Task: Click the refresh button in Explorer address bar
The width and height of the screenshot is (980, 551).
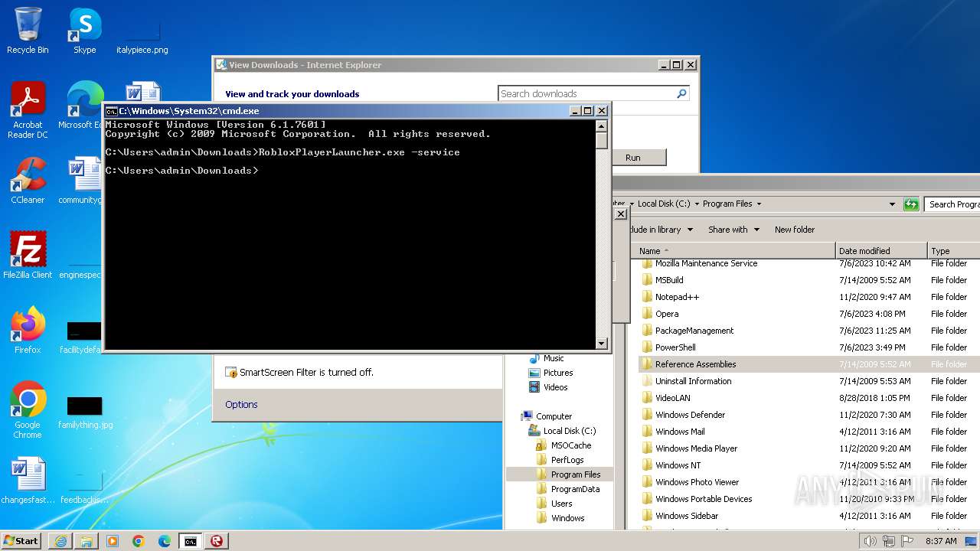Action: pos(911,204)
